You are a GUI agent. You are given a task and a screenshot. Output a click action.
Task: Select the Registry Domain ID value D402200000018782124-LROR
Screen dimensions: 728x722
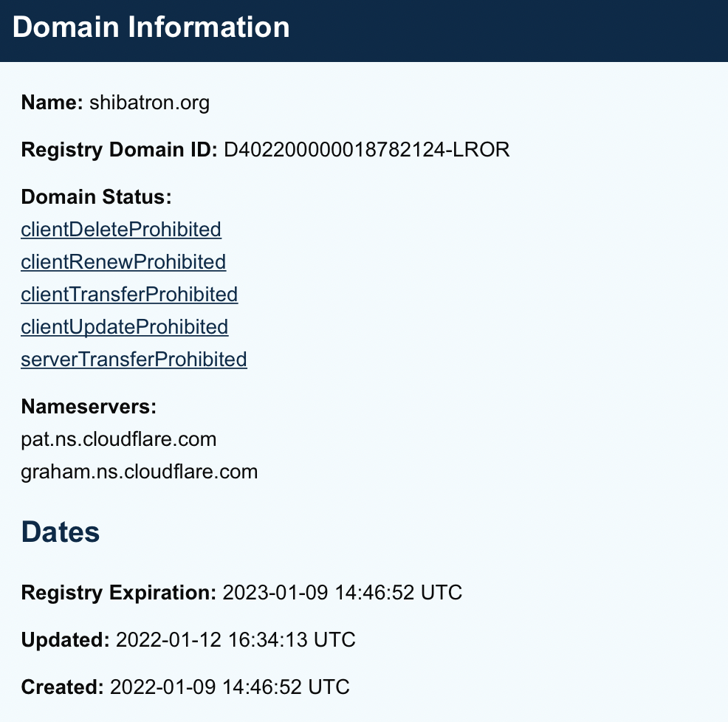click(366, 150)
